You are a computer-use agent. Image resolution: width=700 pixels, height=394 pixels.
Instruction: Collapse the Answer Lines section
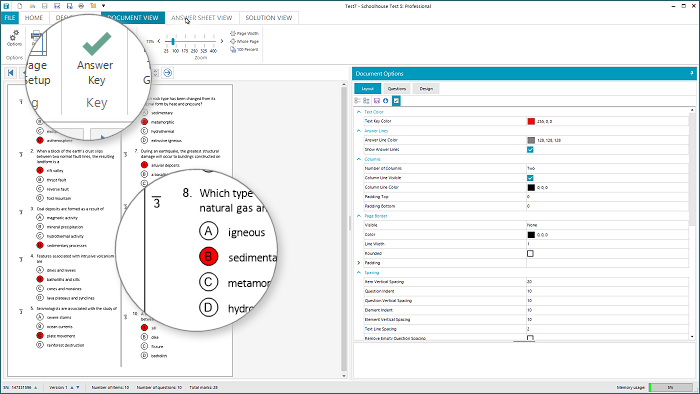click(358, 131)
